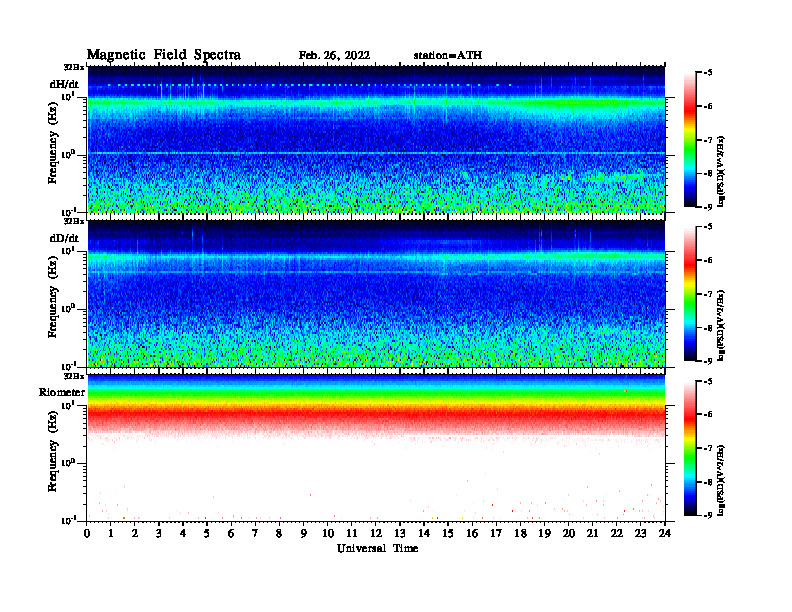
Task: Click the log(PSD) label beside dD/dt colorbar
Action: (x=721, y=325)
